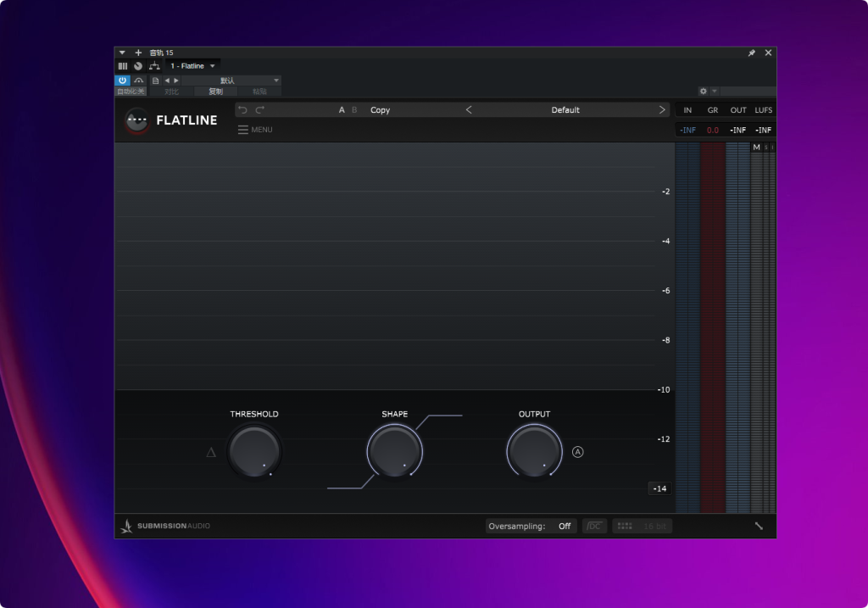Image resolution: width=868 pixels, height=608 pixels.
Task: Click the LUFS meter label
Action: (x=764, y=110)
